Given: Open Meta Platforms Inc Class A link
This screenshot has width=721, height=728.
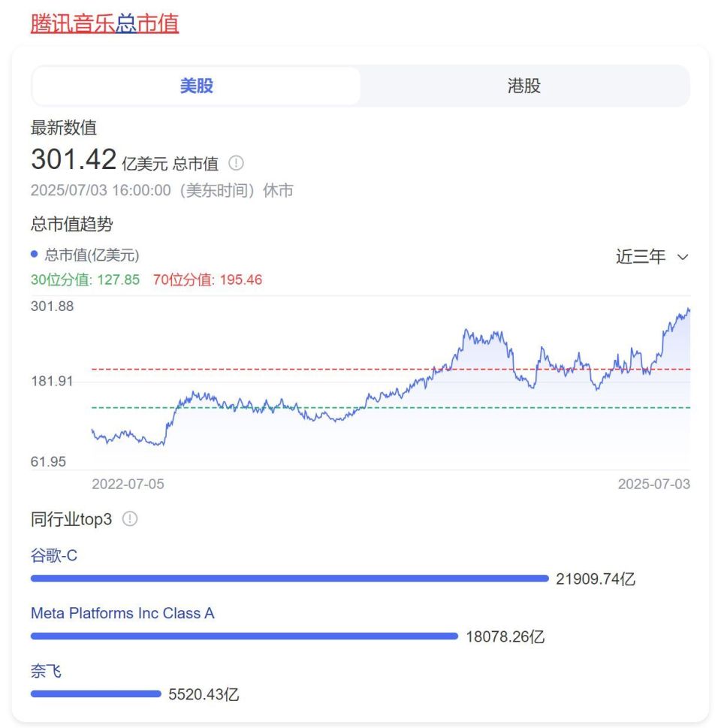Looking at the screenshot, I should [122, 613].
